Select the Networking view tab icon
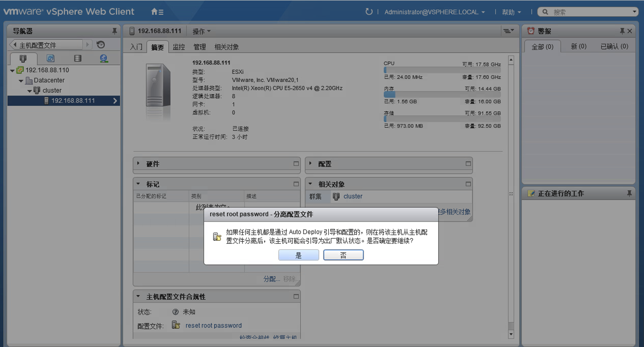This screenshot has width=644, height=347. click(x=104, y=58)
